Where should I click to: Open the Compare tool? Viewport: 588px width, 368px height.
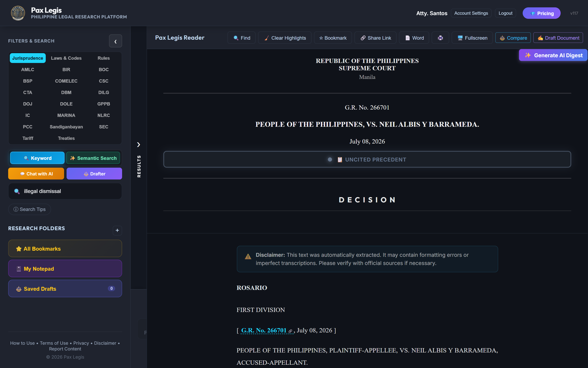(513, 38)
